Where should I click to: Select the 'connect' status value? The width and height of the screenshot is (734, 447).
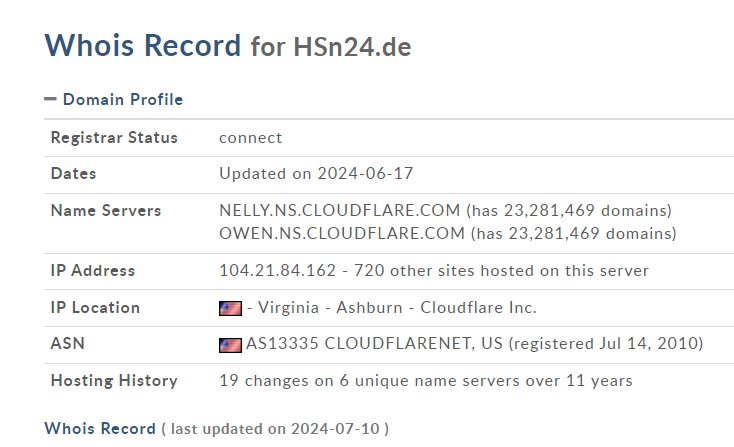(250, 138)
